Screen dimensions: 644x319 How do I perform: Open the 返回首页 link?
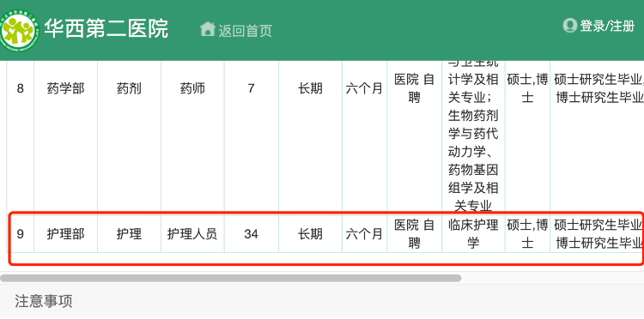[x=246, y=31]
